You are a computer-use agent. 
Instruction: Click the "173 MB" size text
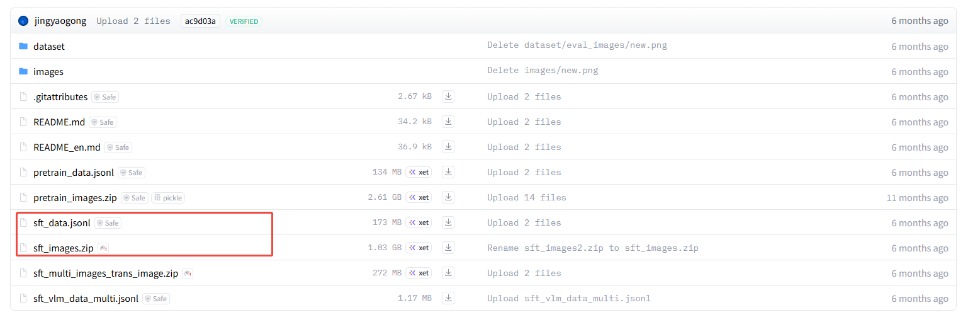(386, 222)
